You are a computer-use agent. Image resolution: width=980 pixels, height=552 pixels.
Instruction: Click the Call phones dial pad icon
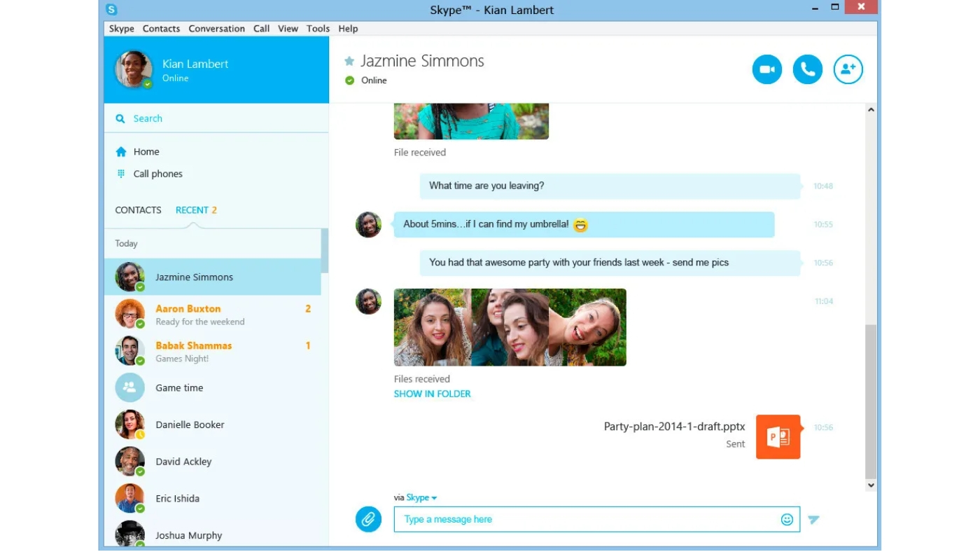121,174
